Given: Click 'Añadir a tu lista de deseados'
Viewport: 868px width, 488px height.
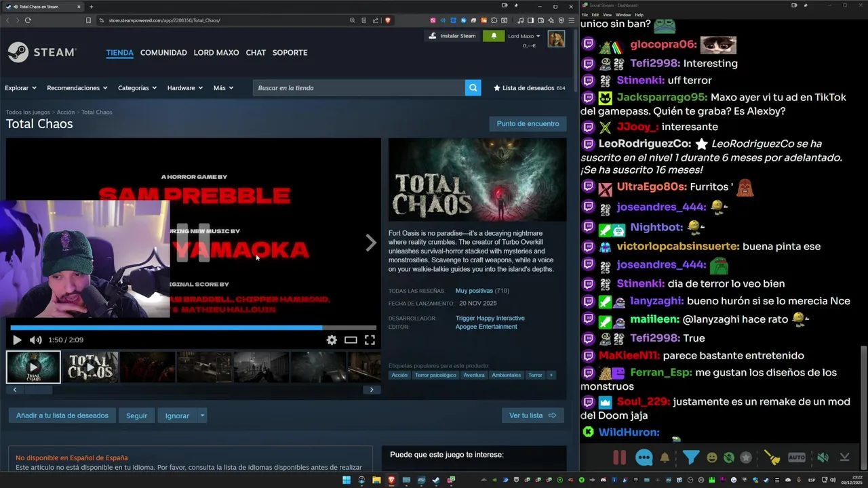Looking at the screenshot, I should click(x=62, y=415).
